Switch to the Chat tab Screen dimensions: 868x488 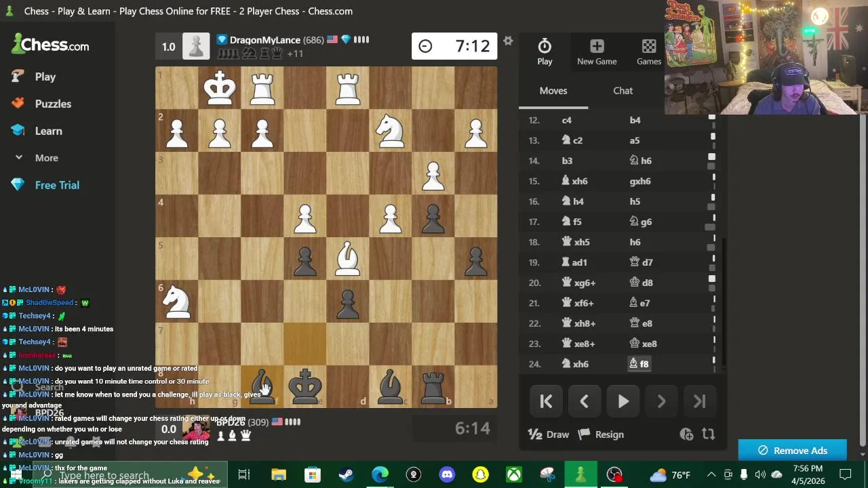pos(623,91)
